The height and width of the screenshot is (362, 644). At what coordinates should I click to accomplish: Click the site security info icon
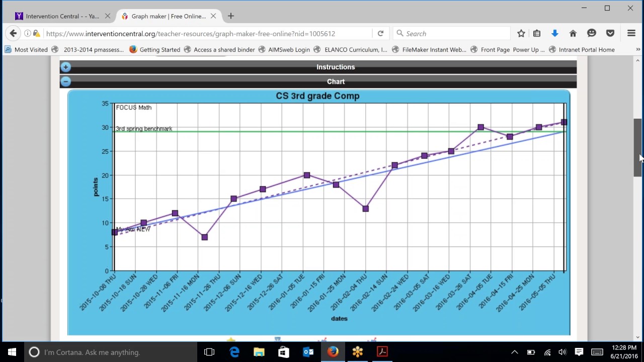28,33
